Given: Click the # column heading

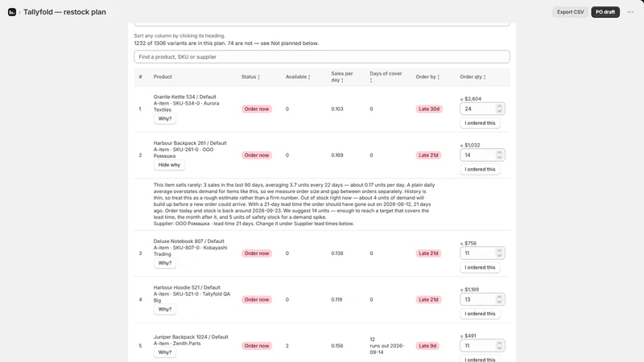Looking at the screenshot, I should 140,76.
